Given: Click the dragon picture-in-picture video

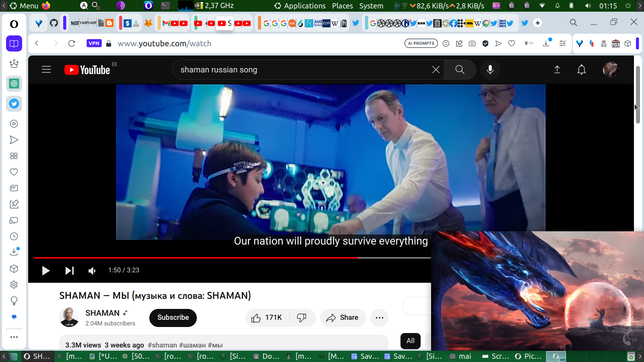Looking at the screenshot, I should [537, 291].
